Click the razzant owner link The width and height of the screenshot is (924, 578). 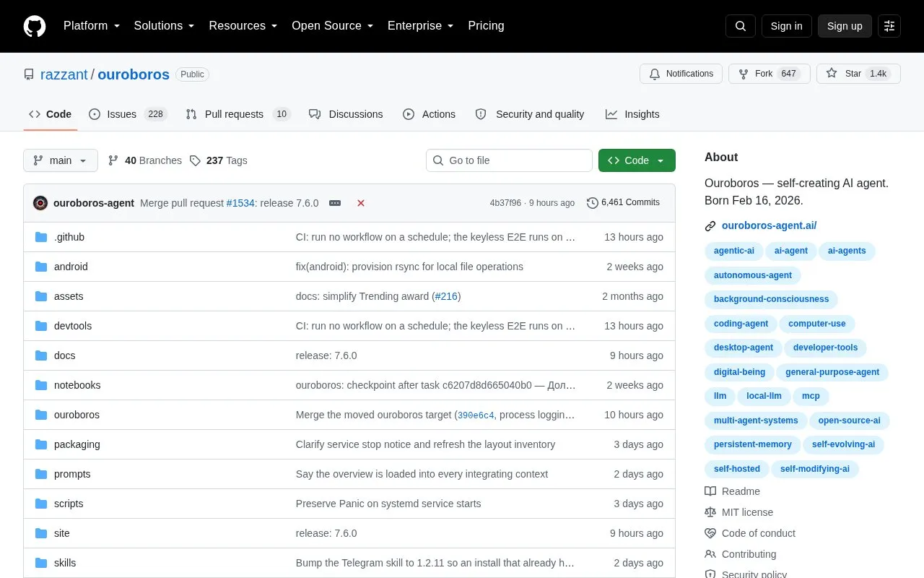pyautogui.click(x=64, y=74)
